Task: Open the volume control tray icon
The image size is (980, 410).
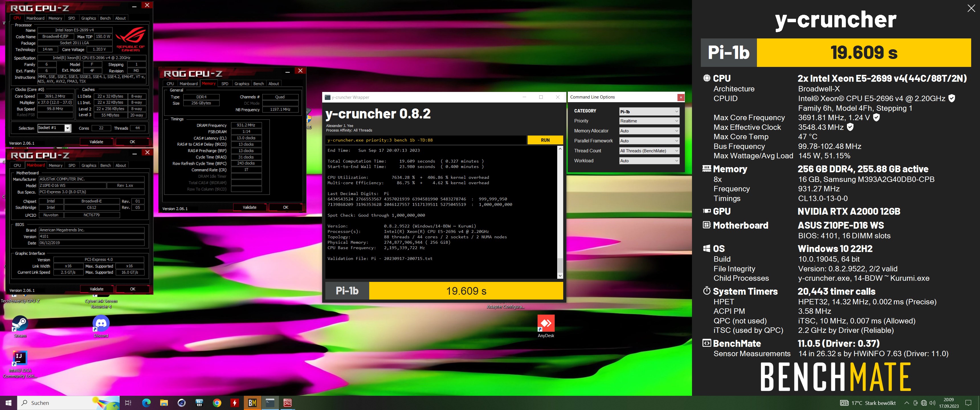Action: click(x=932, y=403)
